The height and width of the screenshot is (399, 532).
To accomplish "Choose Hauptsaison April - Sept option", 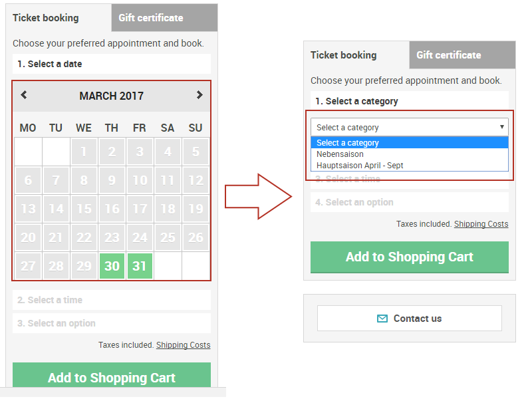I will (x=360, y=166).
